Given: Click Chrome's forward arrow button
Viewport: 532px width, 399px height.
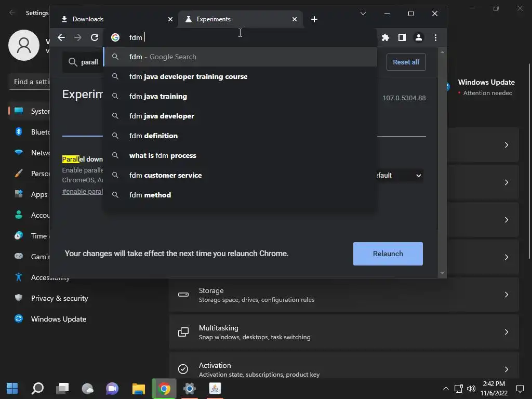Looking at the screenshot, I should point(78,37).
